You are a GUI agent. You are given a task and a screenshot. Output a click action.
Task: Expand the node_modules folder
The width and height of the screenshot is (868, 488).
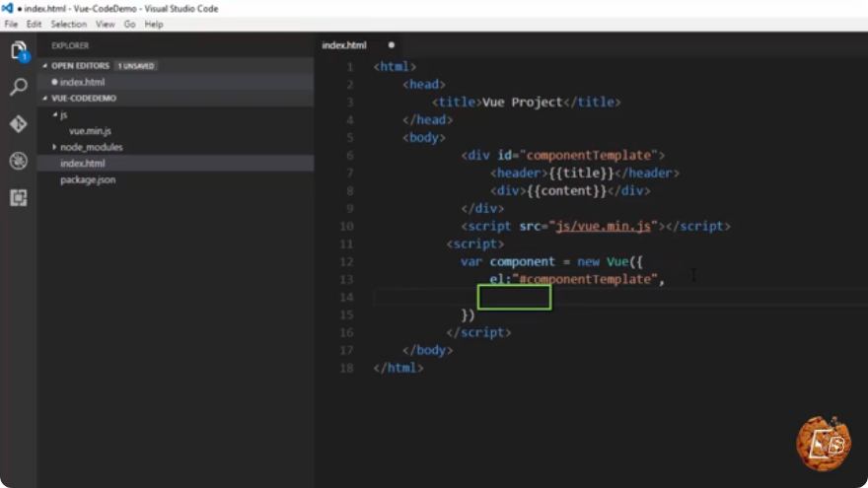54,147
